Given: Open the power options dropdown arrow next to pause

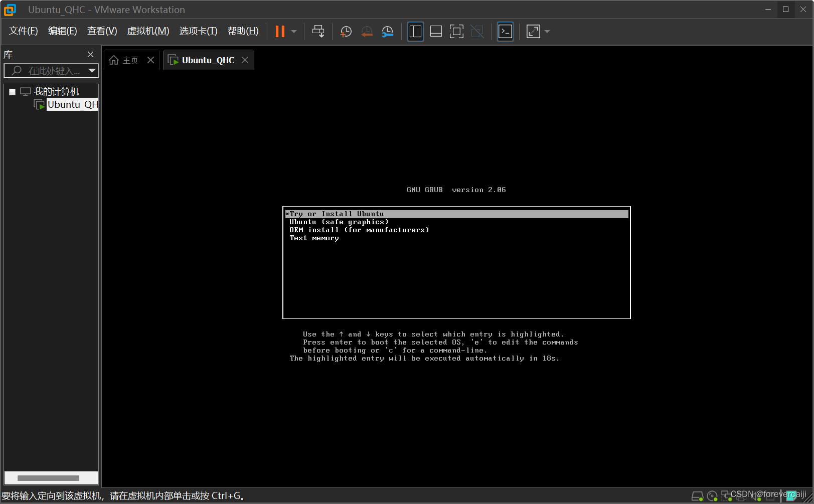Looking at the screenshot, I should click(x=294, y=32).
